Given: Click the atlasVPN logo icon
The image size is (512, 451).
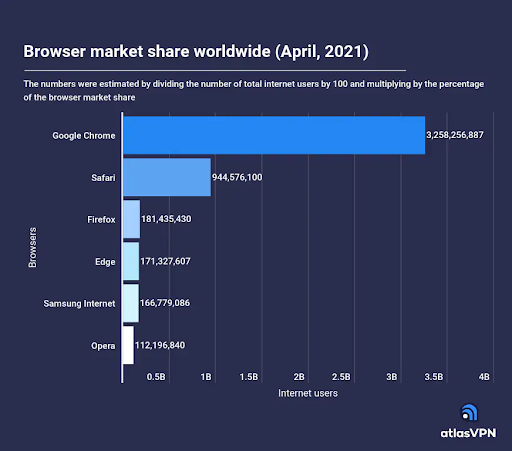Looking at the screenshot, I should click(x=469, y=413).
